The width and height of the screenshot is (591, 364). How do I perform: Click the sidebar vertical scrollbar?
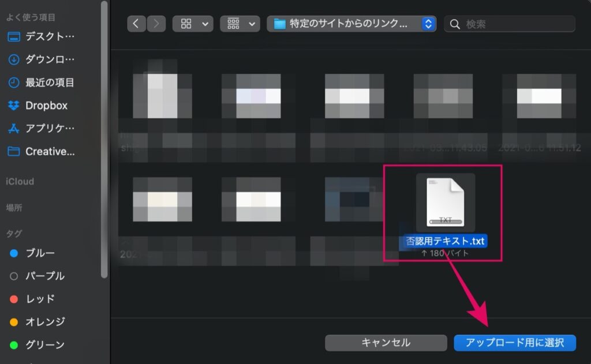tap(104, 140)
